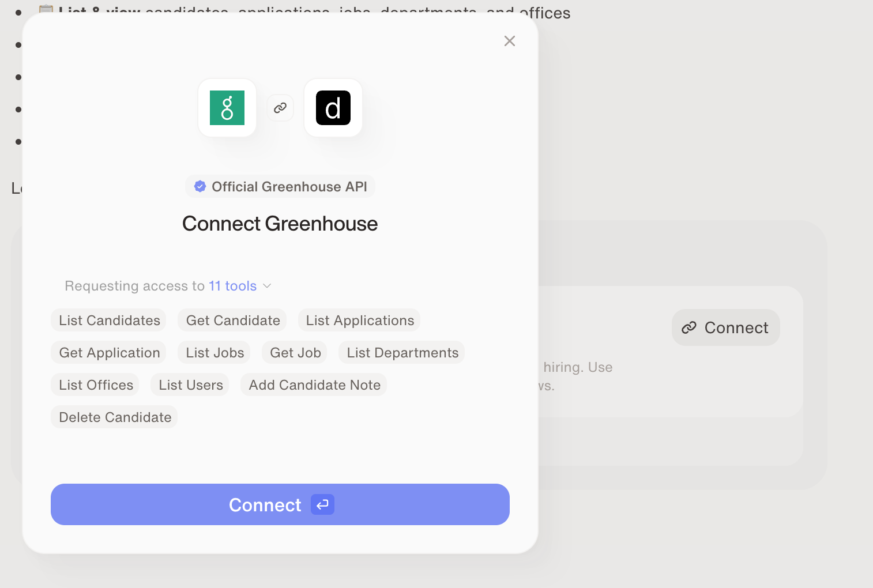Image resolution: width=873 pixels, height=588 pixels.
Task: Select the List Departments tool chip
Action: 401,352
